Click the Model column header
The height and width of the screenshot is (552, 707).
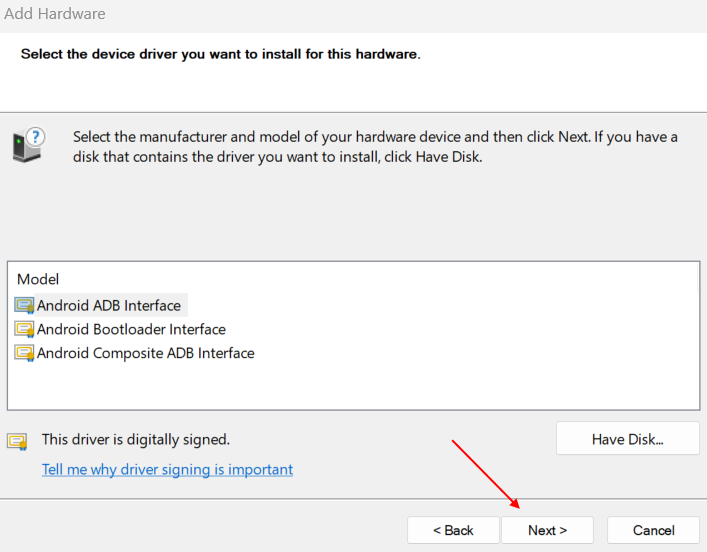38,279
